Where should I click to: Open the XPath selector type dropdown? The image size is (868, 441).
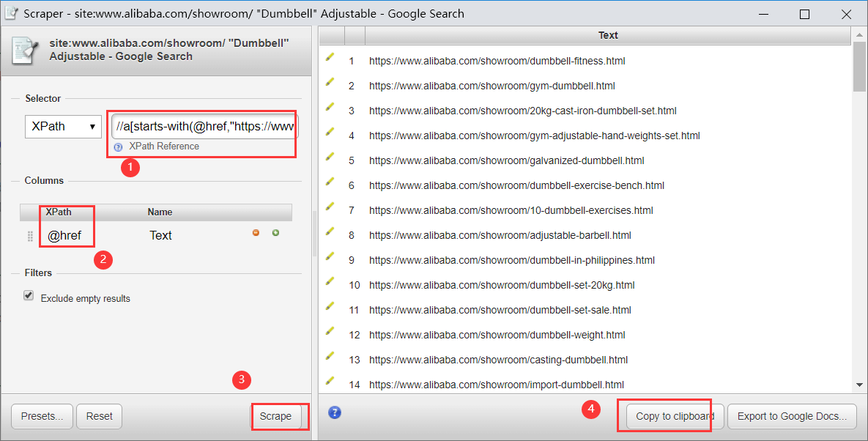[x=63, y=127]
